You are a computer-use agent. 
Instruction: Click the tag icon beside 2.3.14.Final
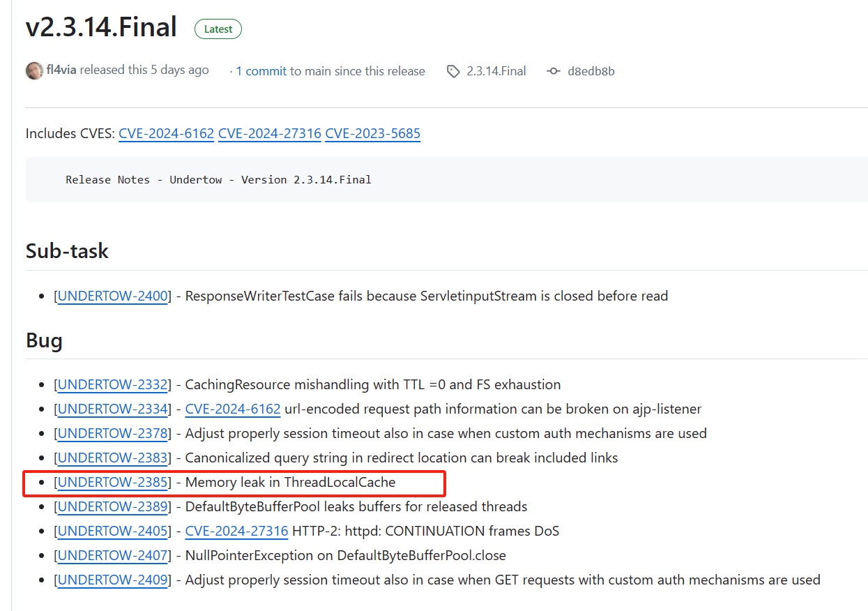453,71
